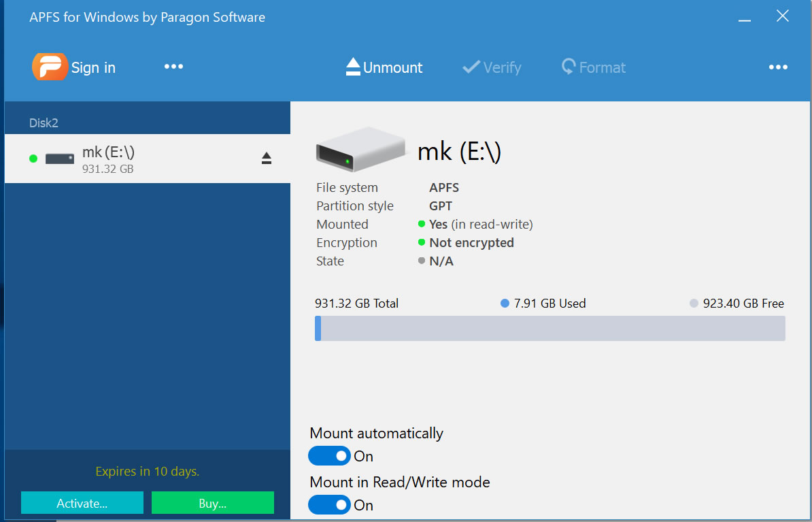Click the Sign in link
This screenshot has width=812, height=522.
tap(93, 67)
